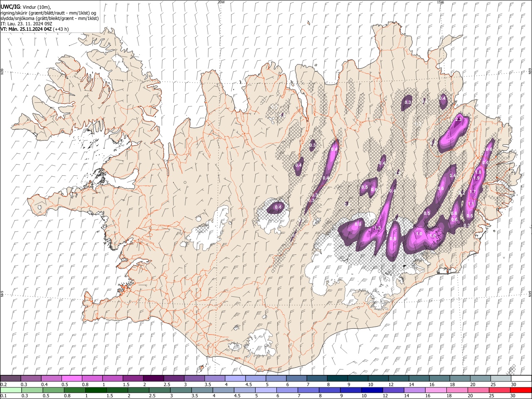Click the light green 0.3 swatch in the lower scale
This screenshot has height=399, width=532.
pos(32,390)
